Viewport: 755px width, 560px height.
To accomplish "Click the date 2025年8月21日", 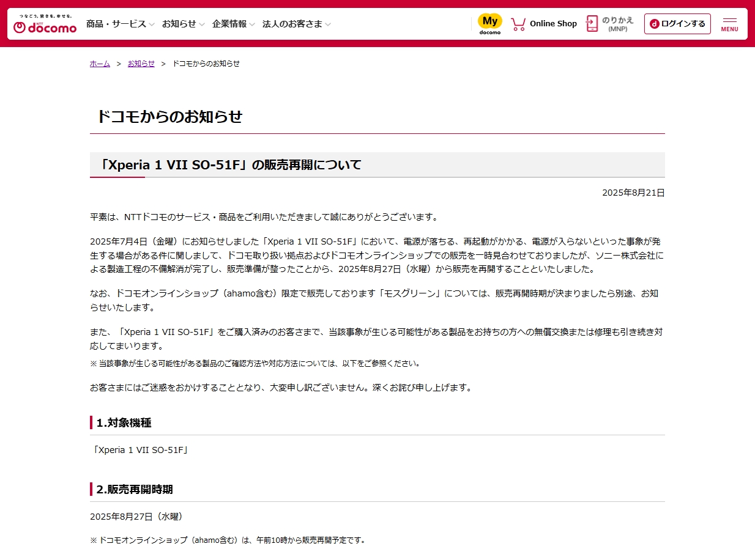I will (x=633, y=193).
